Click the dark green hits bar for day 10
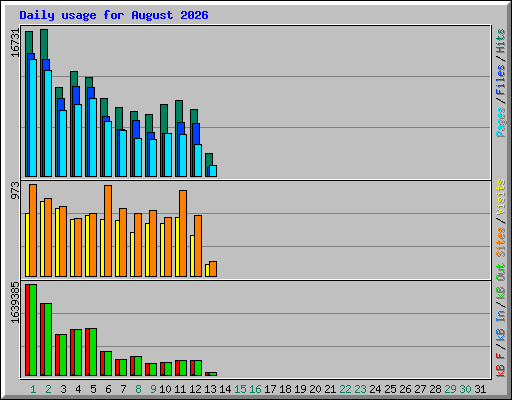 point(164,119)
